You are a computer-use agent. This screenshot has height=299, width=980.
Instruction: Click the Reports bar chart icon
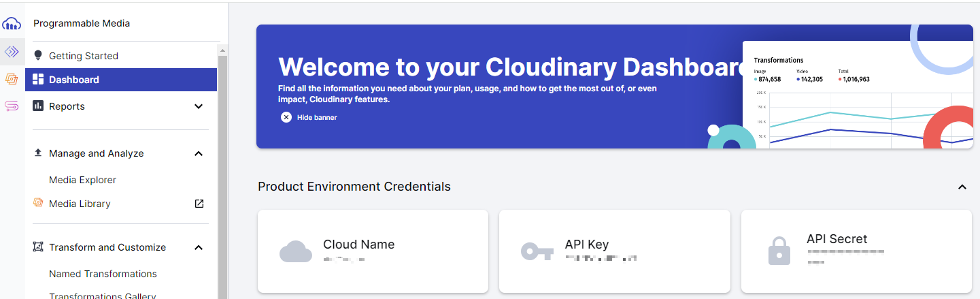[x=38, y=106]
